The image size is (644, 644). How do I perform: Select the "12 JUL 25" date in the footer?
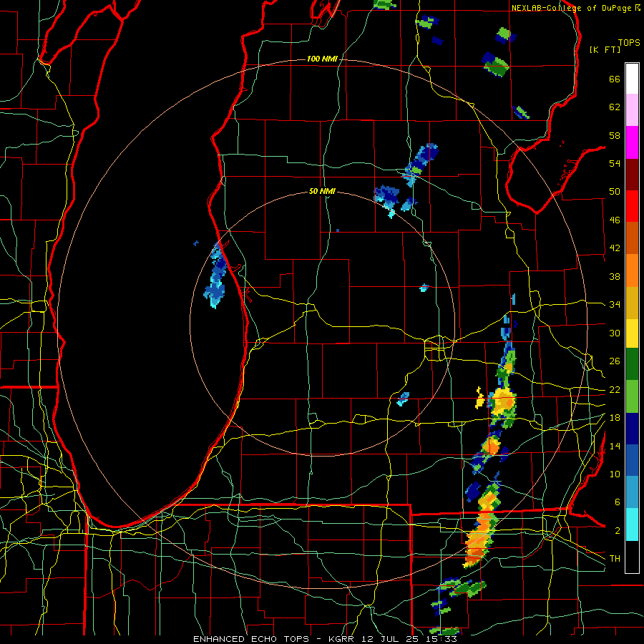pyautogui.click(x=391, y=639)
